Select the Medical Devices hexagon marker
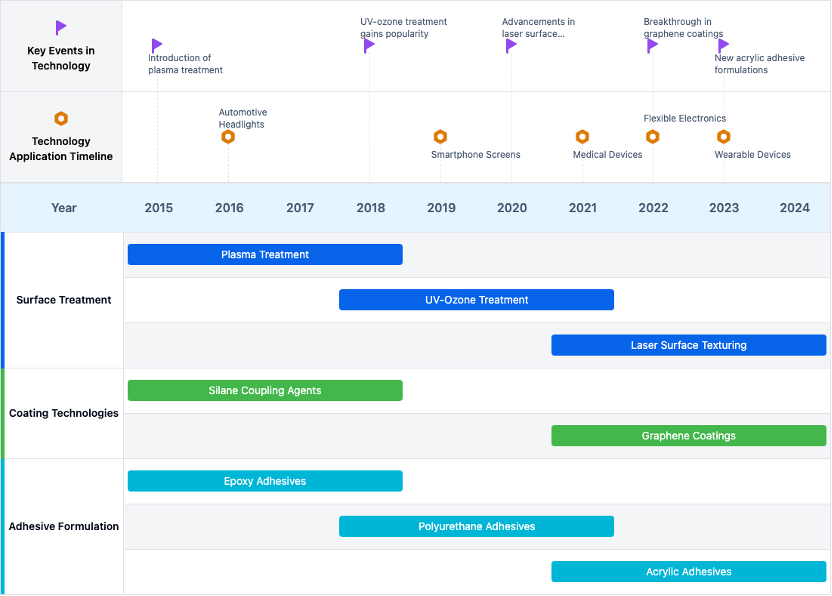The width and height of the screenshot is (832, 596). pyautogui.click(x=582, y=137)
